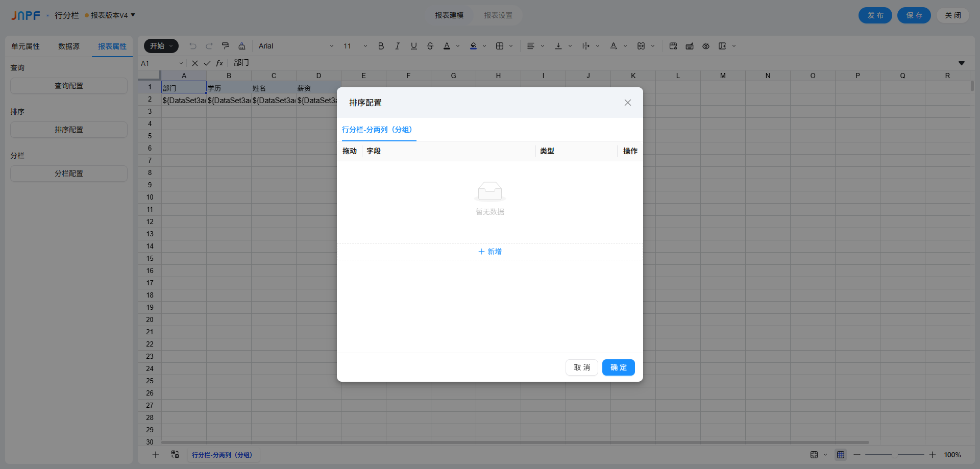Switch to the 报表设置 tab
The width and height of the screenshot is (980, 469).
[498, 15]
